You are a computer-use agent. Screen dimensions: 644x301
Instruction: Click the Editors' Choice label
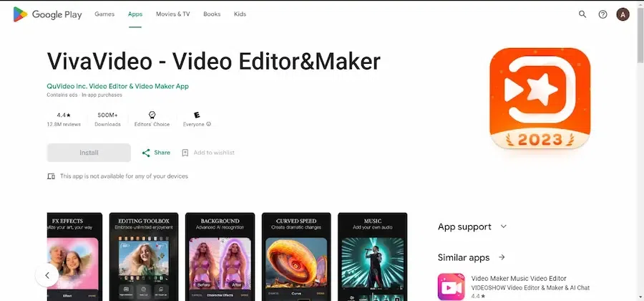(152, 124)
